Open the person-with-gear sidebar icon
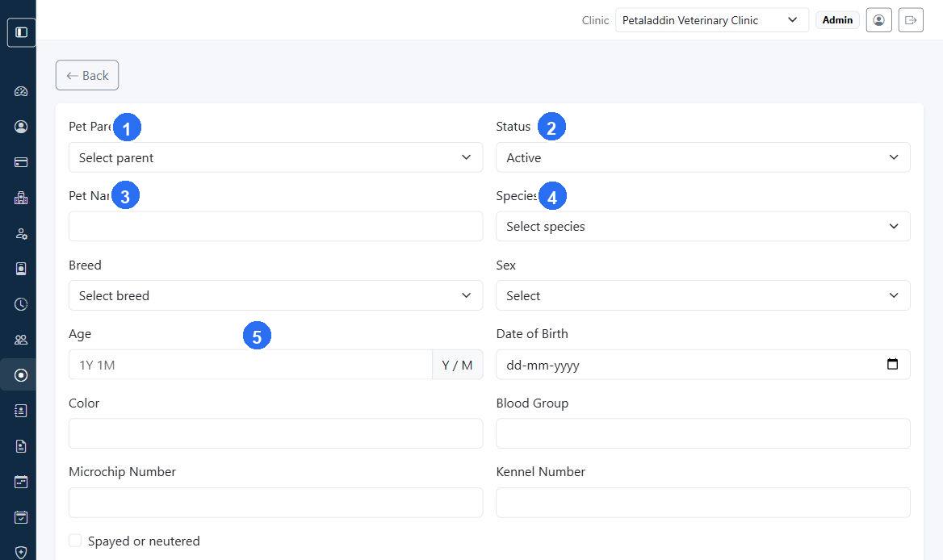The width and height of the screenshot is (943, 560). (x=21, y=233)
